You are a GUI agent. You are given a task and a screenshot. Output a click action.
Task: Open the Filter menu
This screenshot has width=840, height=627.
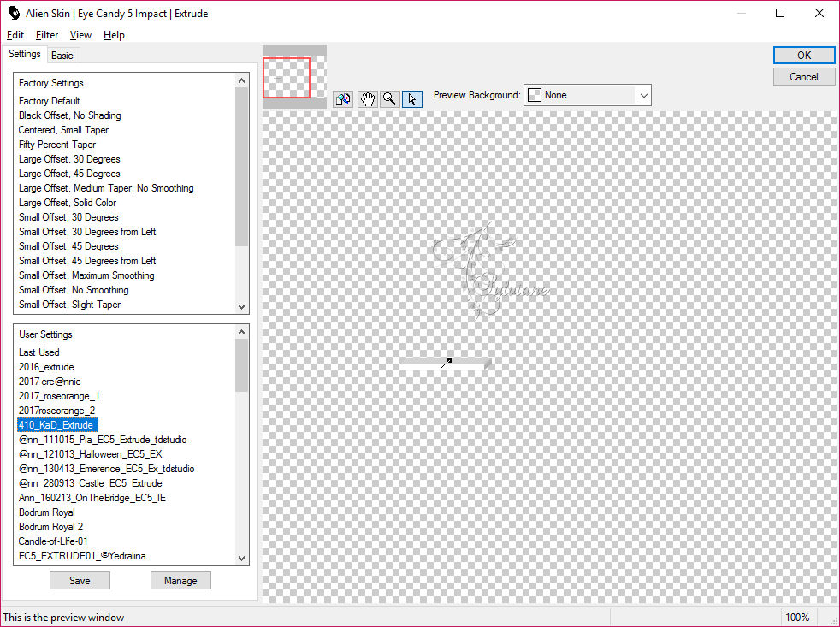46,35
